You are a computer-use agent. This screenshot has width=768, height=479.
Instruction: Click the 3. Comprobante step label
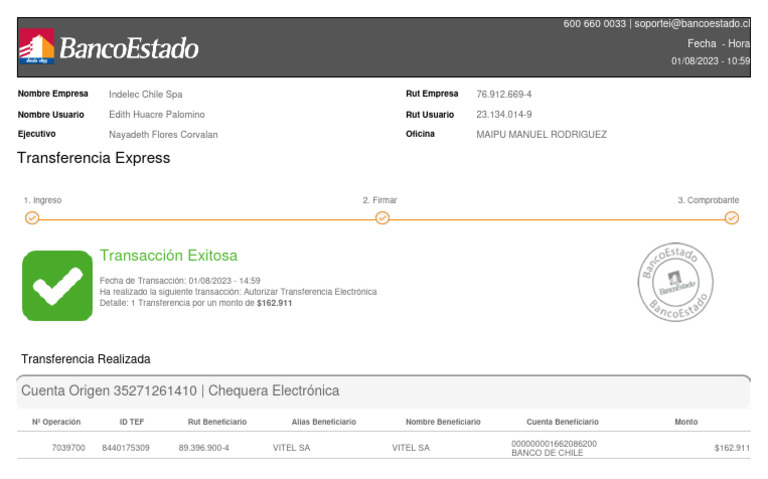click(x=708, y=200)
